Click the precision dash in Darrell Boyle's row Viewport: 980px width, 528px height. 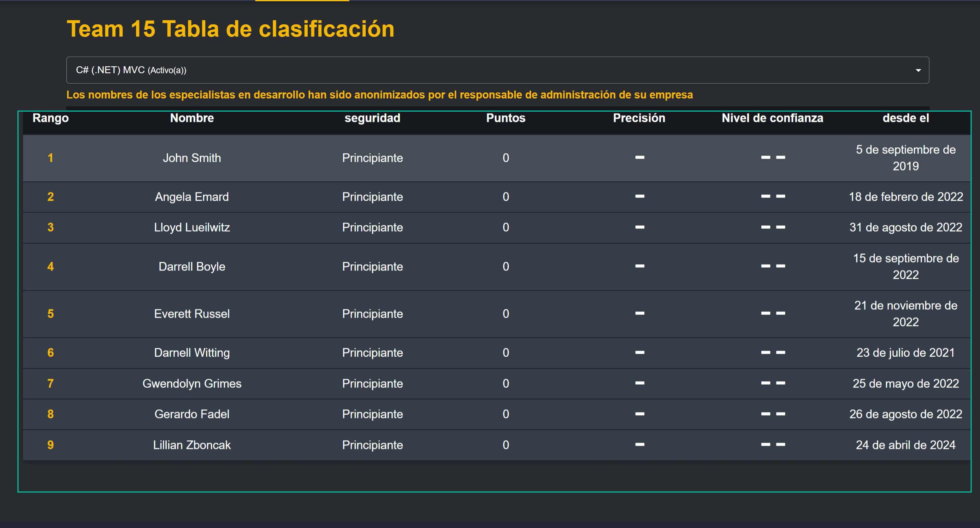click(x=640, y=266)
